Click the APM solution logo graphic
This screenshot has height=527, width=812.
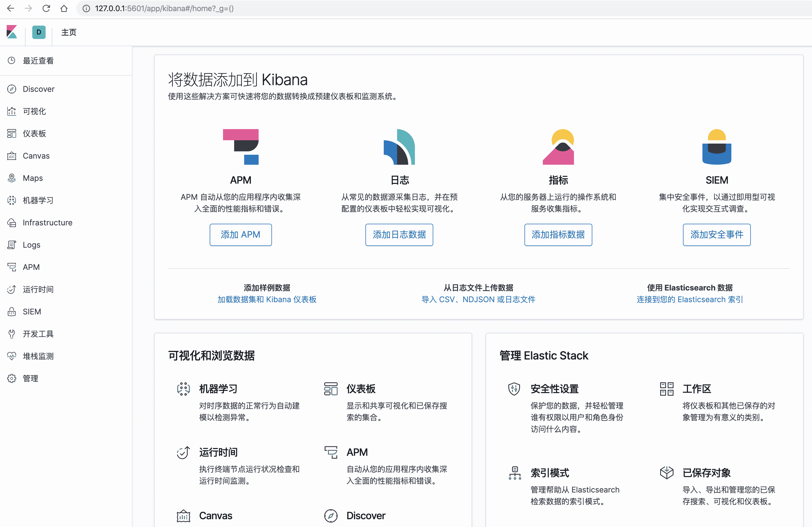241,147
